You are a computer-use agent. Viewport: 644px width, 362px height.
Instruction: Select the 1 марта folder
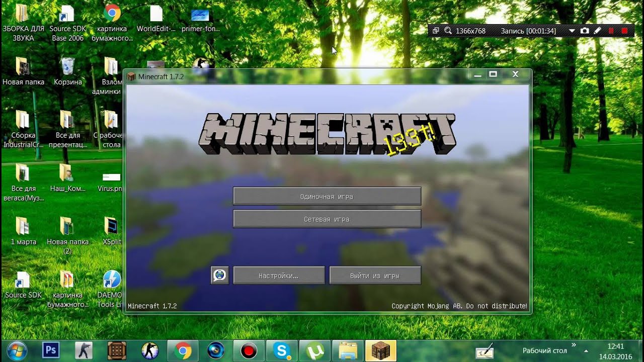pos(23,232)
